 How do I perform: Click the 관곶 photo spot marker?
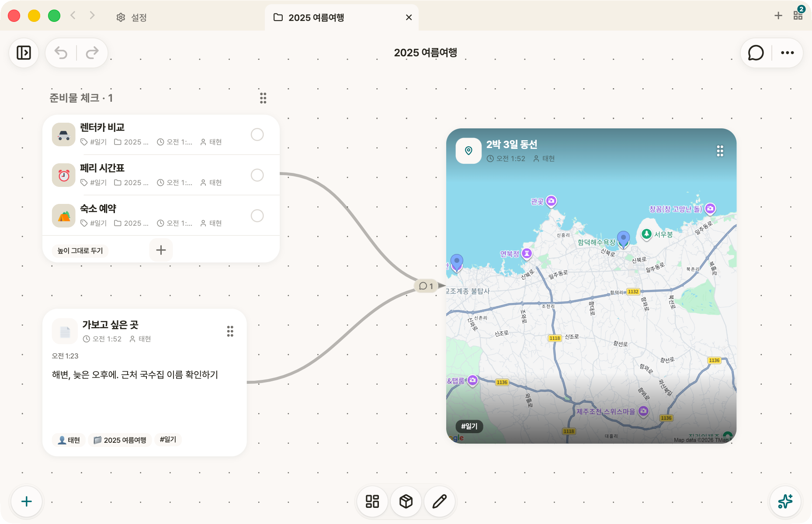point(552,201)
